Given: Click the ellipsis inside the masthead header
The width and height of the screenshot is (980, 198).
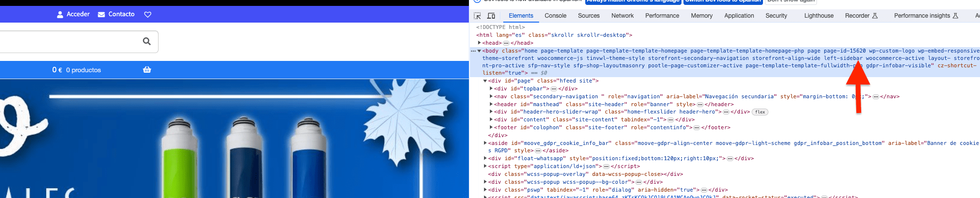Looking at the screenshot, I should tap(700, 105).
